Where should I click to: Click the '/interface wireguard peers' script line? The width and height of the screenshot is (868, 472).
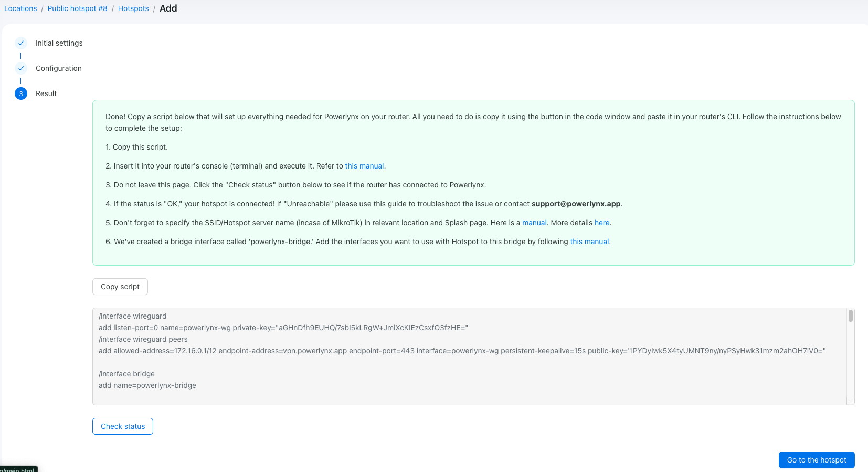click(143, 339)
